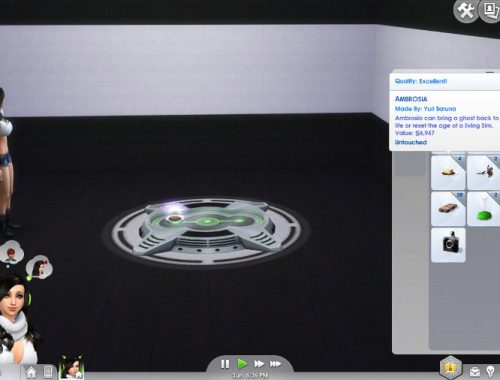This screenshot has width=500, height=380.
Task: Click "Made By: Yuri Saruna" text
Action: (x=425, y=109)
